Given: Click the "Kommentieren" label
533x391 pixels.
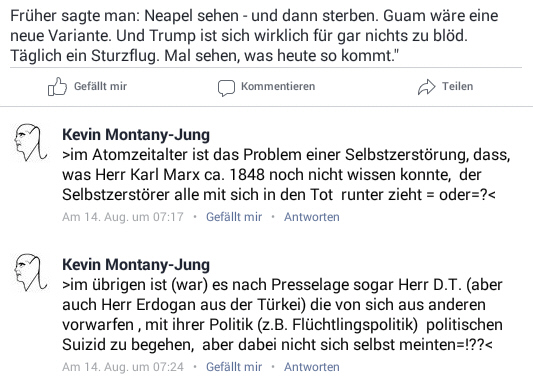Looking at the screenshot, I should (x=278, y=86).
